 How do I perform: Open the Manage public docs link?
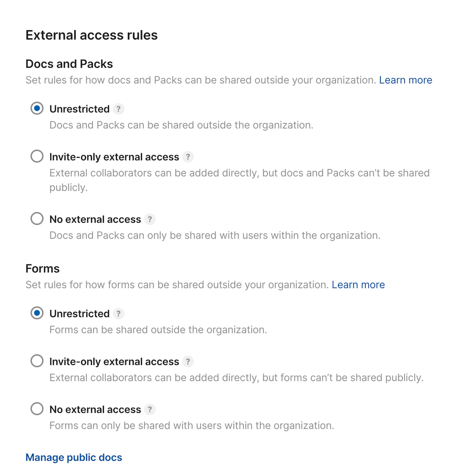[x=74, y=457]
